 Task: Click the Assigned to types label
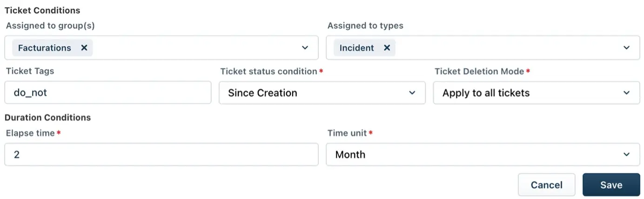point(365,26)
